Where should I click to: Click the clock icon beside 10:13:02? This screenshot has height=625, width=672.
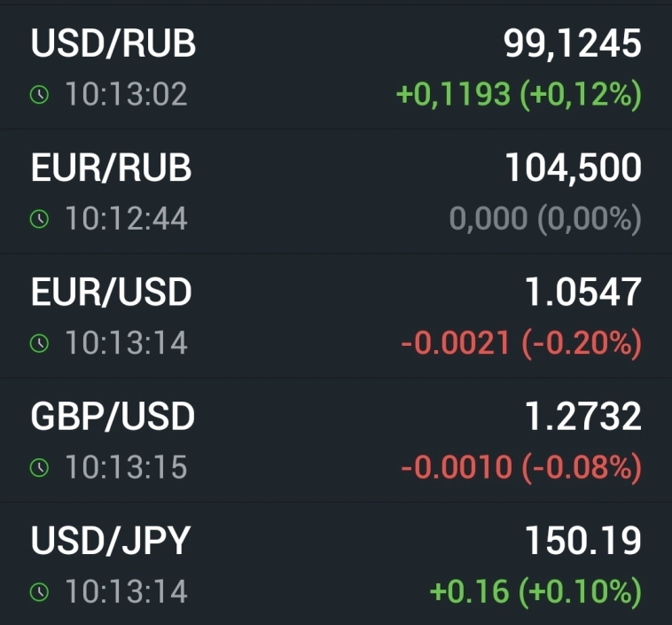[x=39, y=95]
